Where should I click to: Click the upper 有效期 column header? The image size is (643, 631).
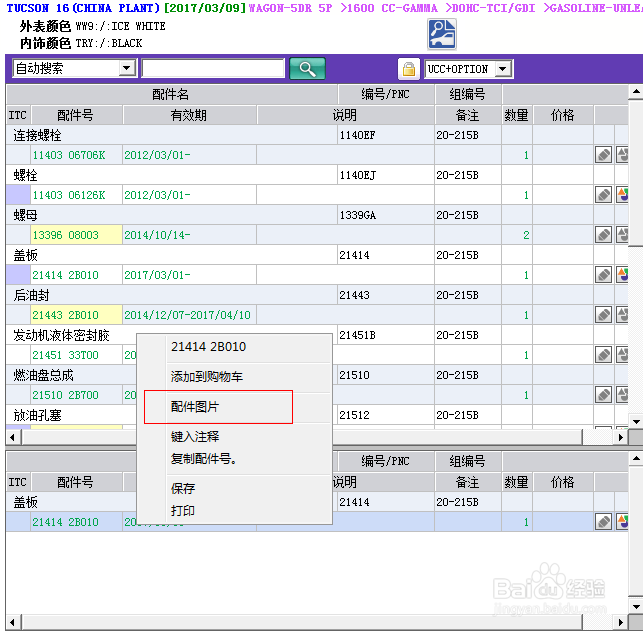pos(189,115)
